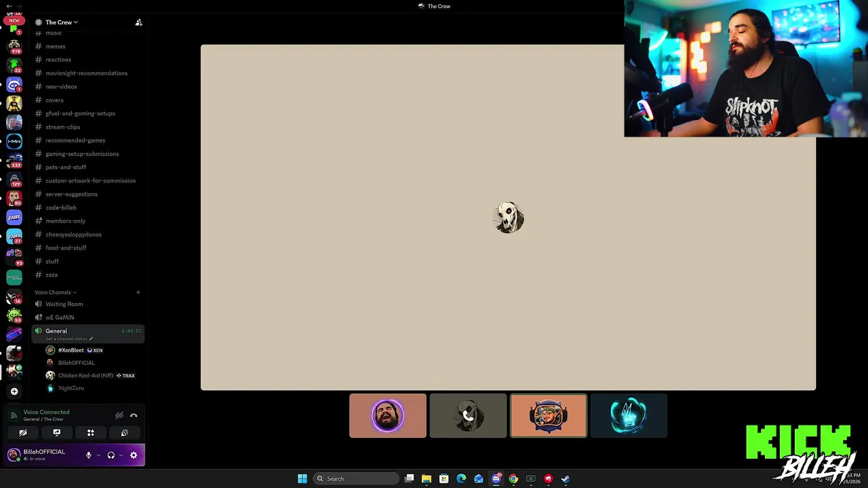This screenshot has width=868, height=488.
Task: Focus the orange-background participant tile
Action: (x=549, y=415)
